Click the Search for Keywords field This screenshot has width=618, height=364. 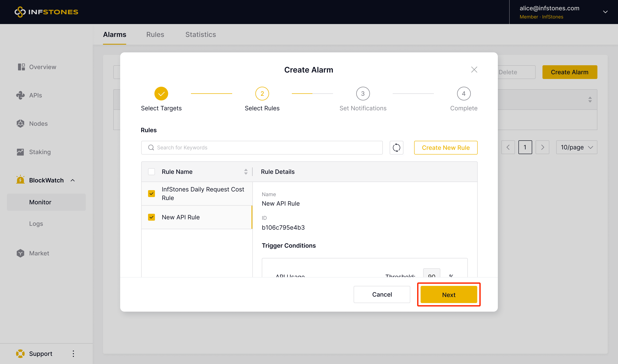[262, 148]
